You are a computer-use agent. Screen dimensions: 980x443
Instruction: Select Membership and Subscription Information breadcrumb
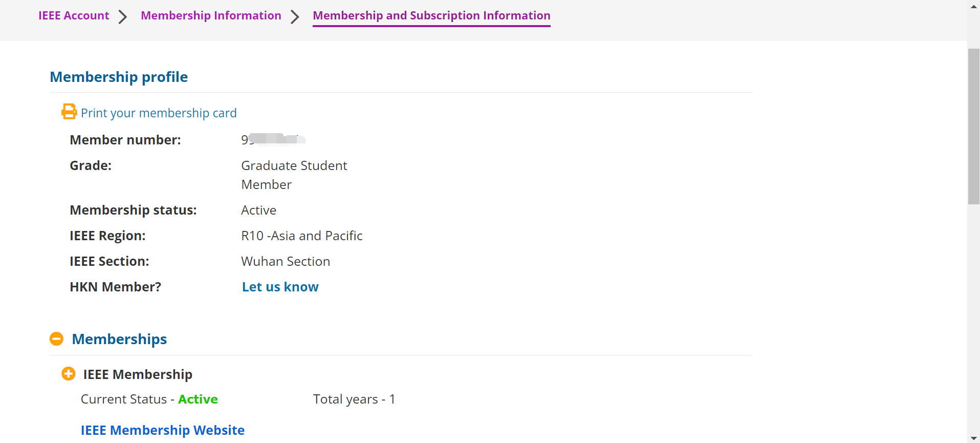[431, 15]
